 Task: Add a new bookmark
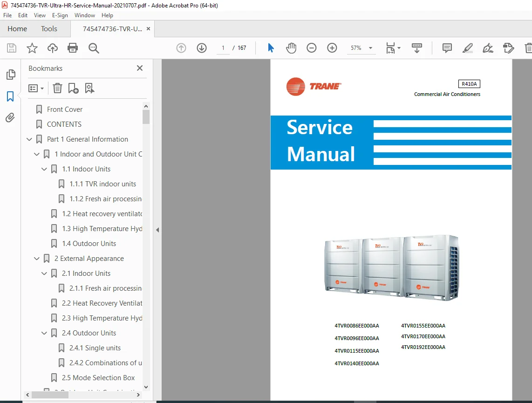73,88
